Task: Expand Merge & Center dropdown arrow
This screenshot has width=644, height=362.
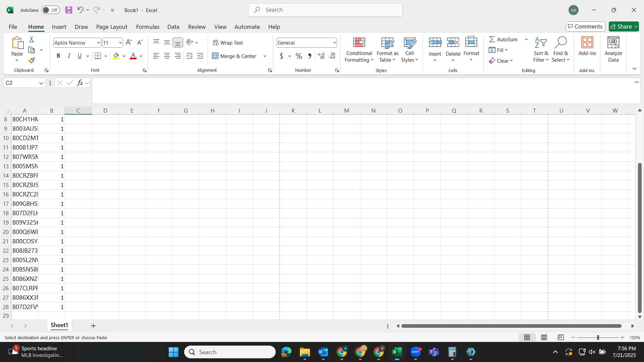Action: point(265,56)
